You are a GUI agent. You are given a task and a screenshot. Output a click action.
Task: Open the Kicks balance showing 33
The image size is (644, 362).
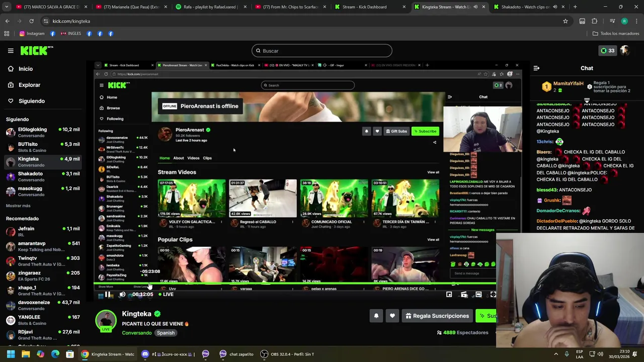point(607,50)
